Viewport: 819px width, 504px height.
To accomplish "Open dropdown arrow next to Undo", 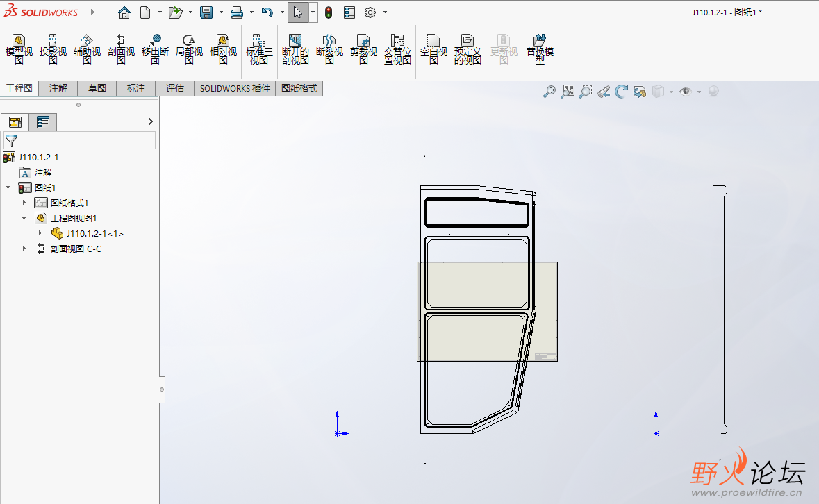I will 282,12.
